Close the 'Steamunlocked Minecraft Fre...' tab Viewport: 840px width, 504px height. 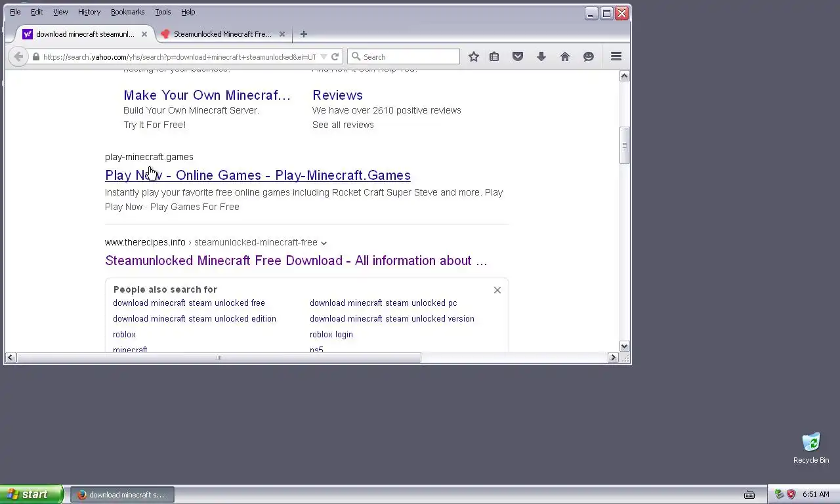(282, 34)
